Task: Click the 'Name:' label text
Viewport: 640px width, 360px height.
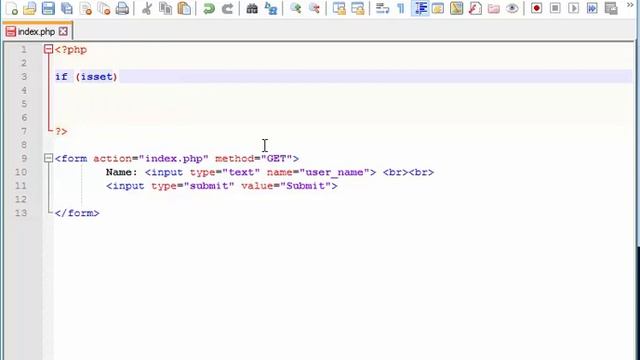Action: point(122,172)
